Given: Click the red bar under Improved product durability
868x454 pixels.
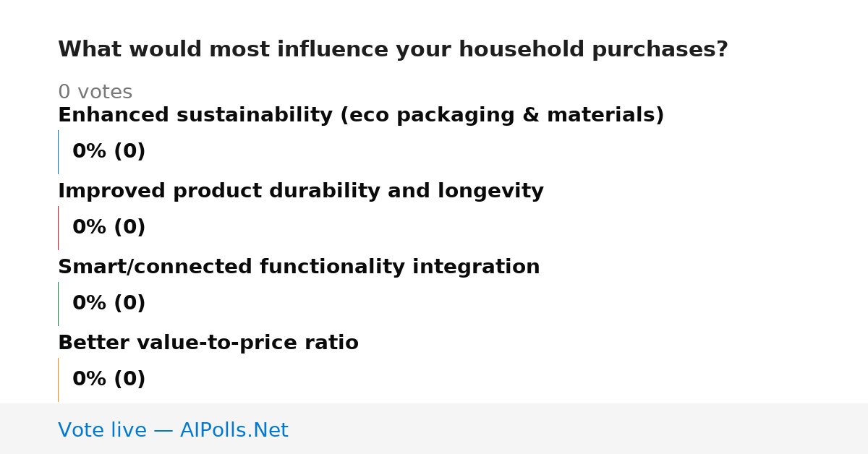Looking at the screenshot, I should [x=58, y=228].
